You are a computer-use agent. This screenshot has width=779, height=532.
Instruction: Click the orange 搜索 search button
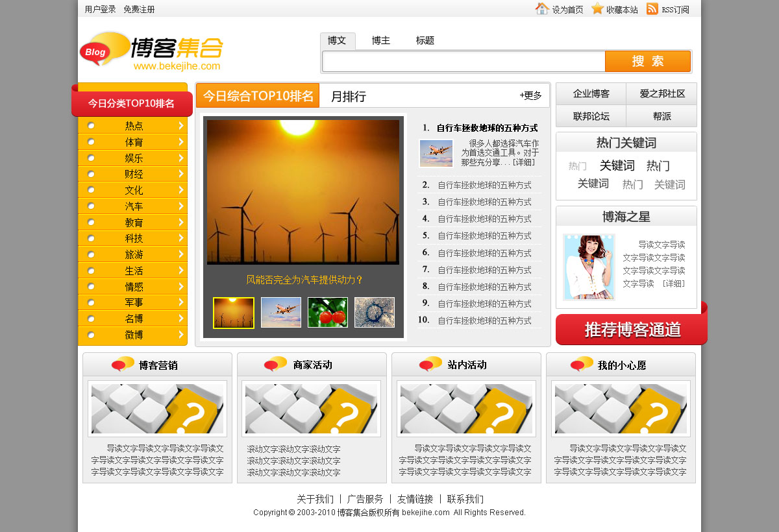648,62
